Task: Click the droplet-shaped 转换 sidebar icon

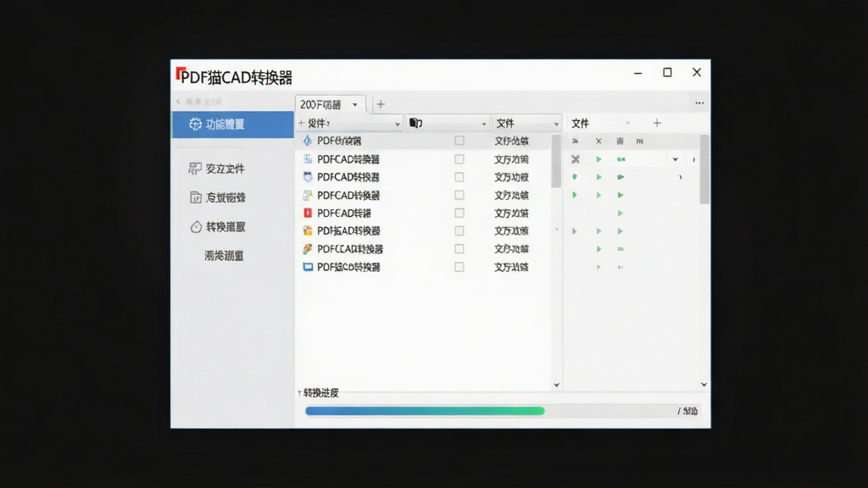Action: [x=196, y=227]
